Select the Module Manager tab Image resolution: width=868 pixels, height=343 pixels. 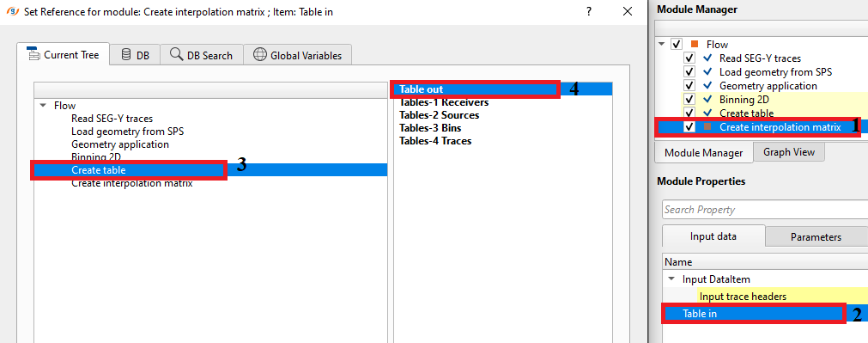point(704,152)
